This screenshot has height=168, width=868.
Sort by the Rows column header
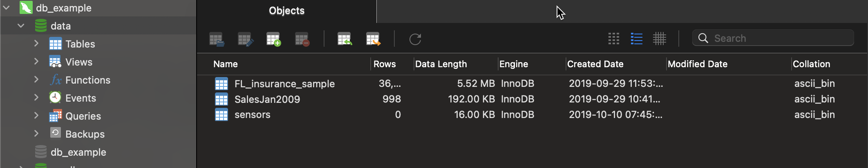pyautogui.click(x=385, y=64)
